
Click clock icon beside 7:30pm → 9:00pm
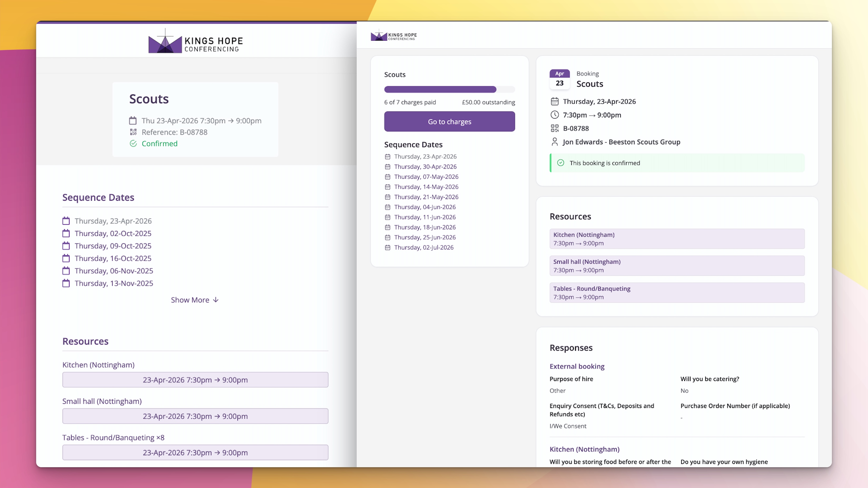pyautogui.click(x=555, y=115)
